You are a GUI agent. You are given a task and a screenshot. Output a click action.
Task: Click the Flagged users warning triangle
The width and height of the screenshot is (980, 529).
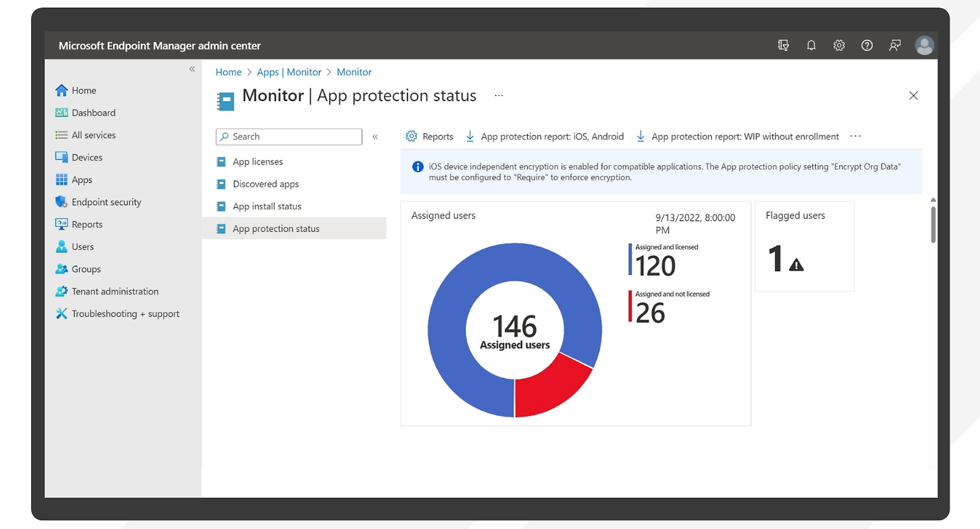coord(796,265)
